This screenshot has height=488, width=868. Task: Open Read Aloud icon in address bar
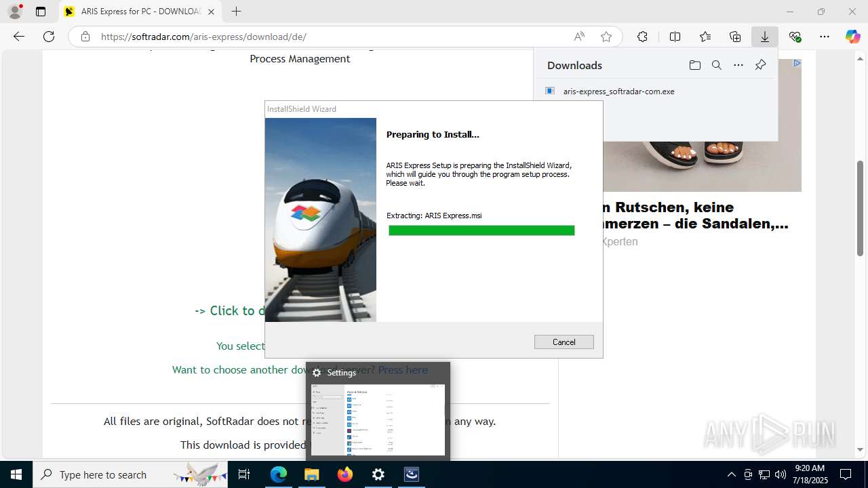click(x=579, y=37)
